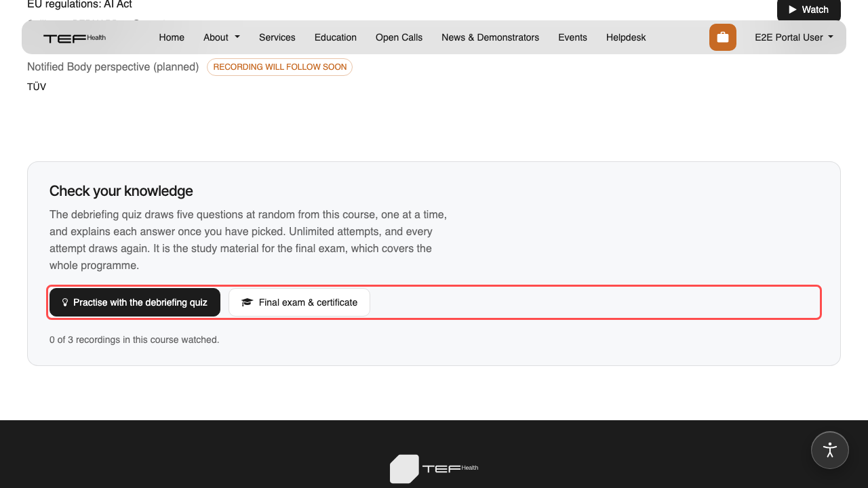Start the Practise with the debriefing quiz button

[x=135, y=302]
